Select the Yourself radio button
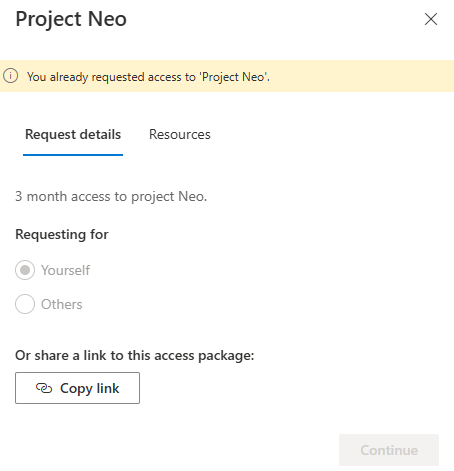 pyautogui.click(x=25, y=270)
